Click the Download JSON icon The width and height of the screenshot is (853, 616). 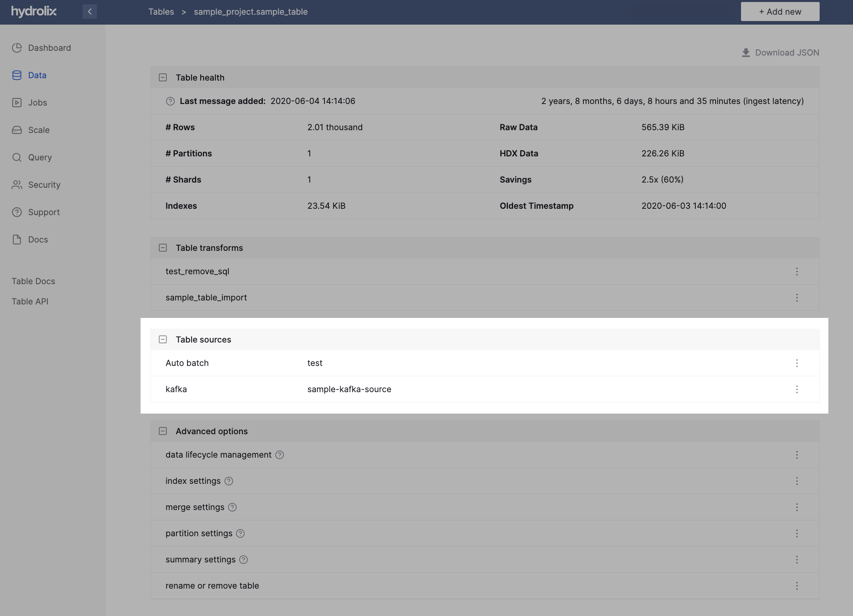pyautogui.click(x=746, y=53)
